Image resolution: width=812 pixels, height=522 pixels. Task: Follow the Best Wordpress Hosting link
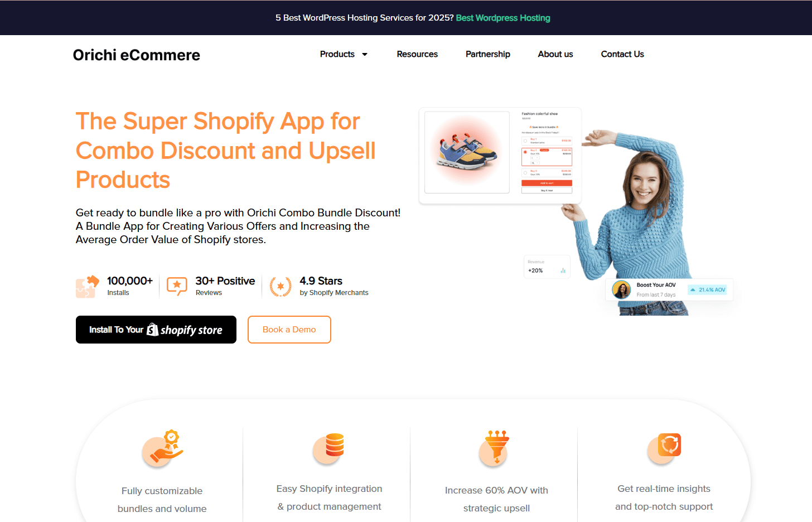click(503, 18)
